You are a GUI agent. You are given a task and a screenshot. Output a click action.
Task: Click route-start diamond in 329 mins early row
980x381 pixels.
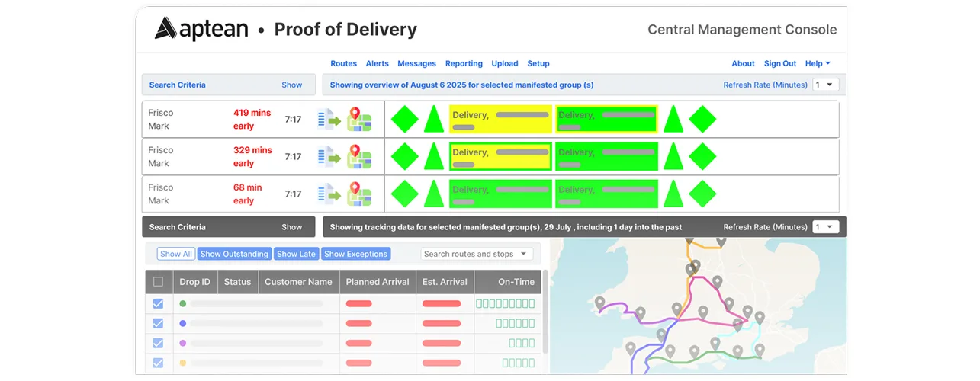(x=405, y=157)
